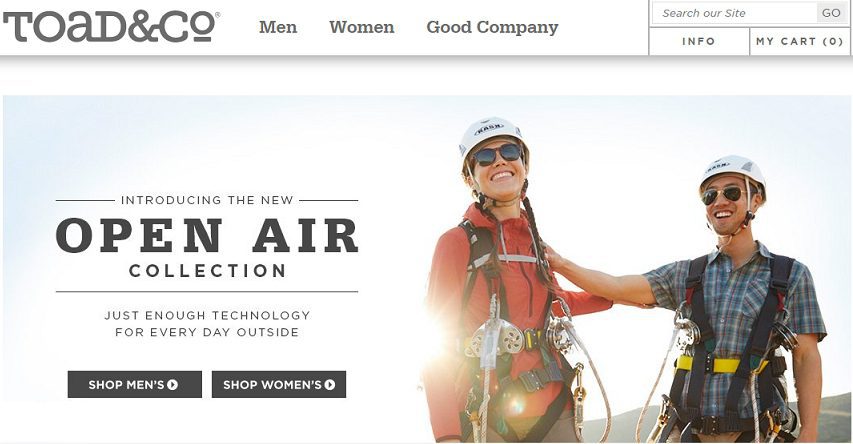
Task: View MY CART (0)
Action: point(799,41)
